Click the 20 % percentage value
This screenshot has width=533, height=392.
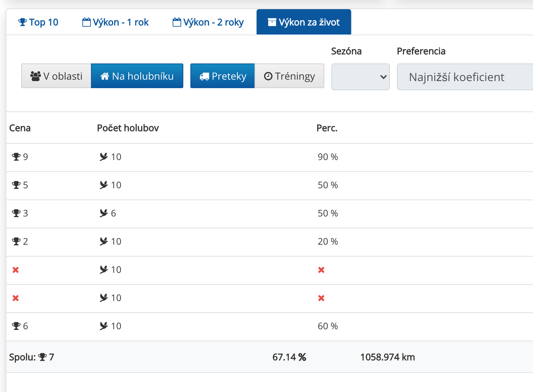click(x=328, y=241)
